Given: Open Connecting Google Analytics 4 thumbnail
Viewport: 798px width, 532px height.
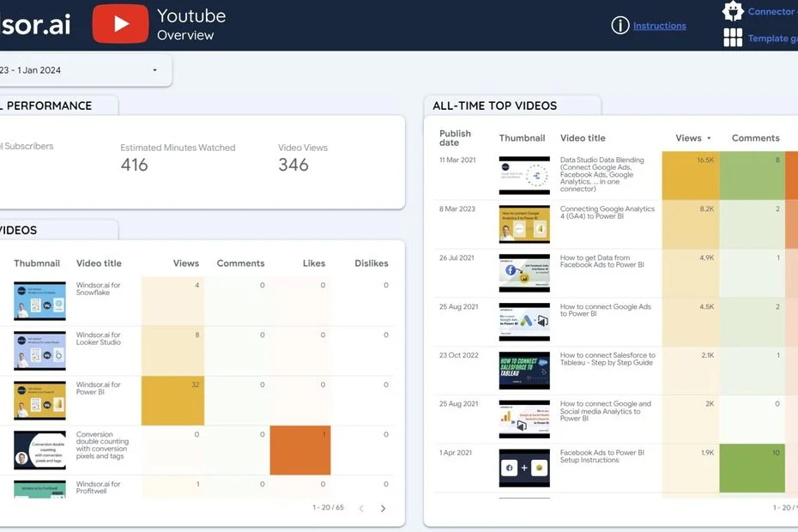Looking at the screenshot, I should point(524,224).
